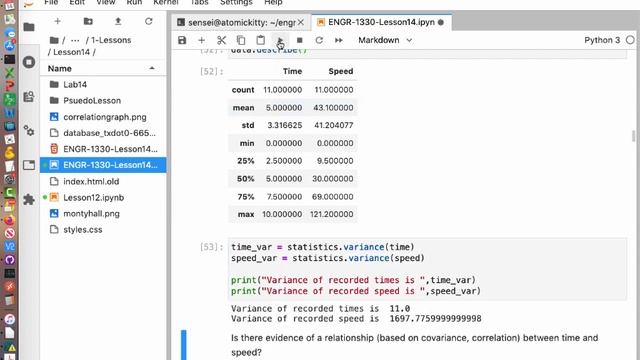Navigate to 1-Lessons in the breadcrumb
Screen dimensions: 640x360
[x=111, y=40]
